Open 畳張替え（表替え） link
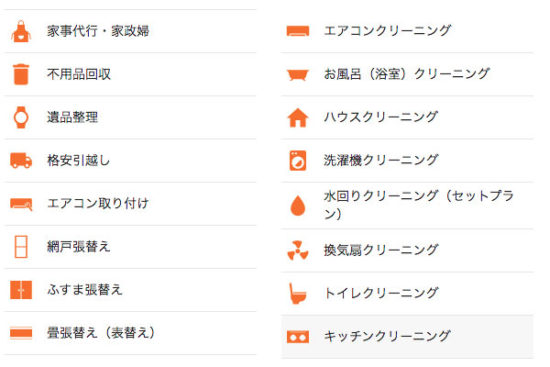Screen dimensions: 550x367 (x=130, y=333)
